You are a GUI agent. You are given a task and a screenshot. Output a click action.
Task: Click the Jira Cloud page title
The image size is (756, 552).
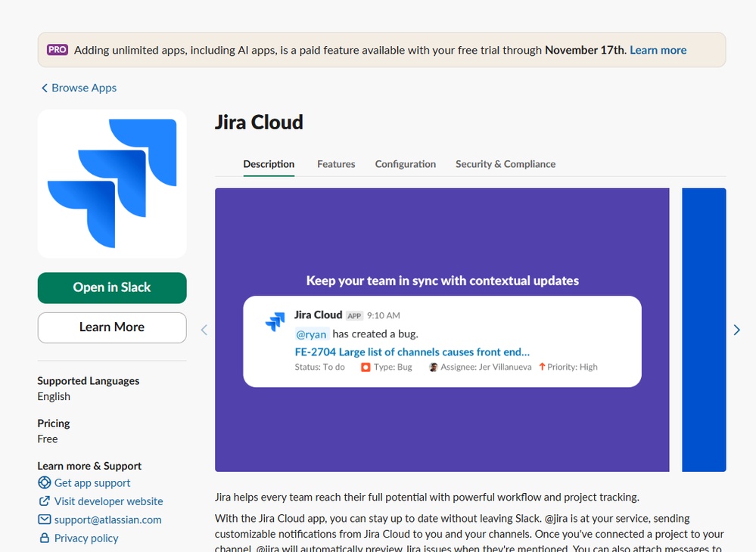pyautogui.click(x=259, y=122)
